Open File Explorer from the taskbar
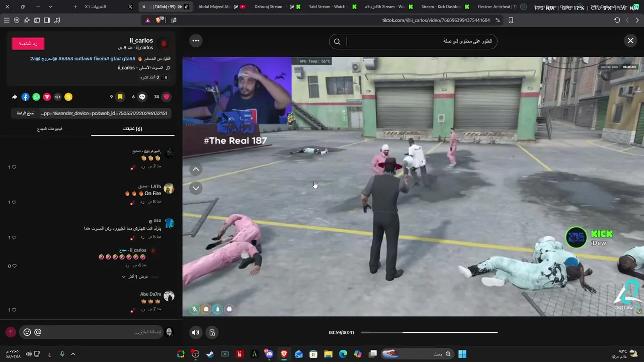This screenshot has width=644, height=362. tap(328, 354)
